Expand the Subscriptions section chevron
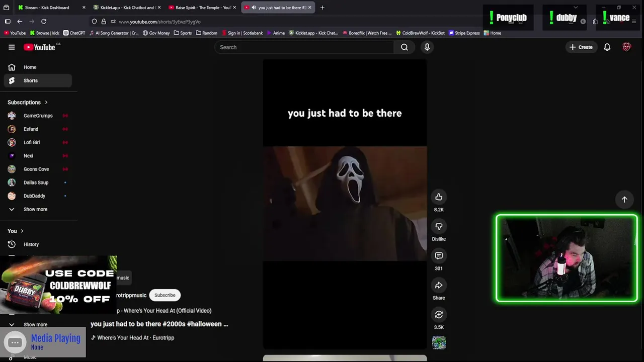644x362 pixels. coord(46,103)
